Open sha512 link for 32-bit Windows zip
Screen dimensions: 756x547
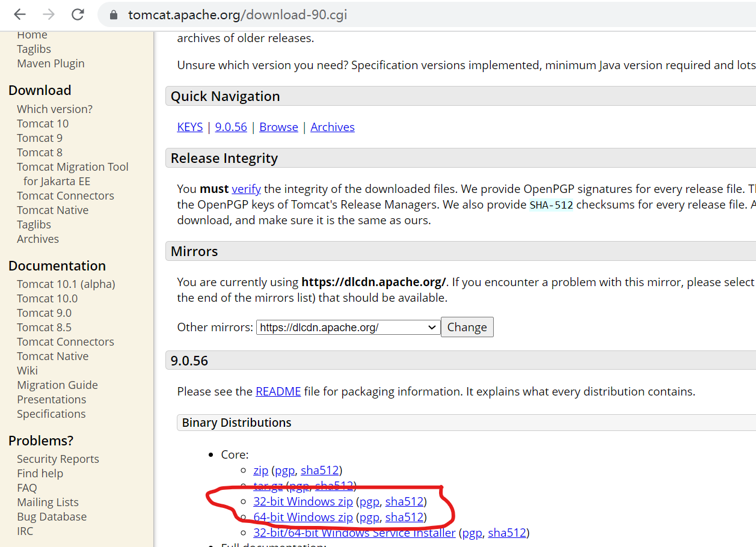(404, 501)
